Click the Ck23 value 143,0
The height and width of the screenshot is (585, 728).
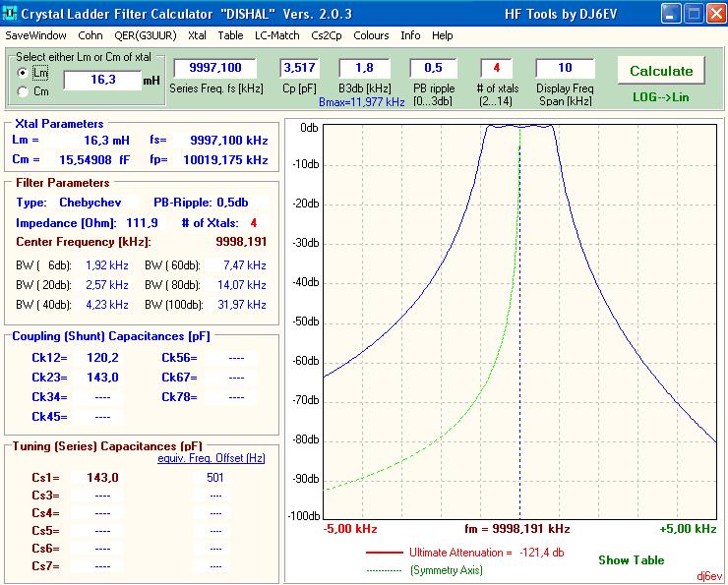pyautogui.click(x=102, y=378)
